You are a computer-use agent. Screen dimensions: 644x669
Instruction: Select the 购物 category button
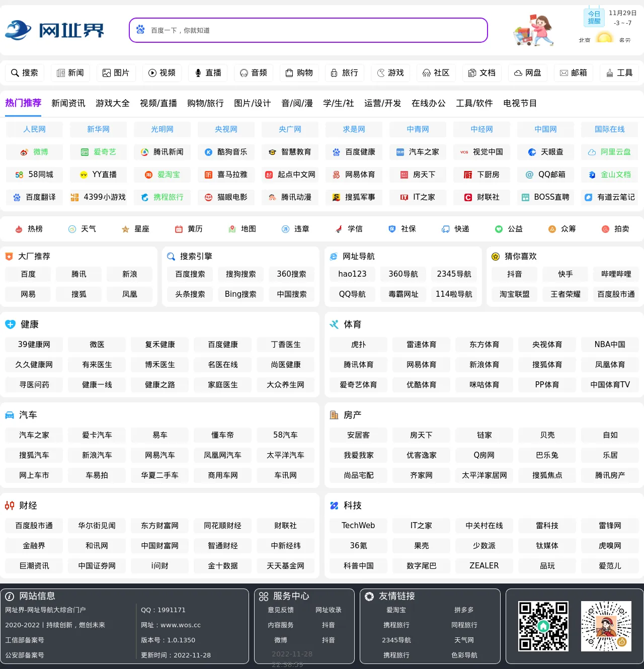pos(299,73)
